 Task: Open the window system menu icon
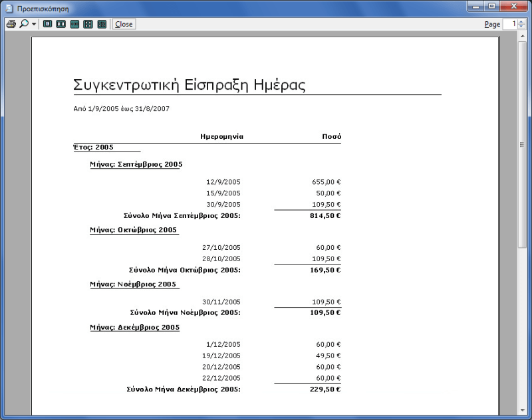click(9, 8)
